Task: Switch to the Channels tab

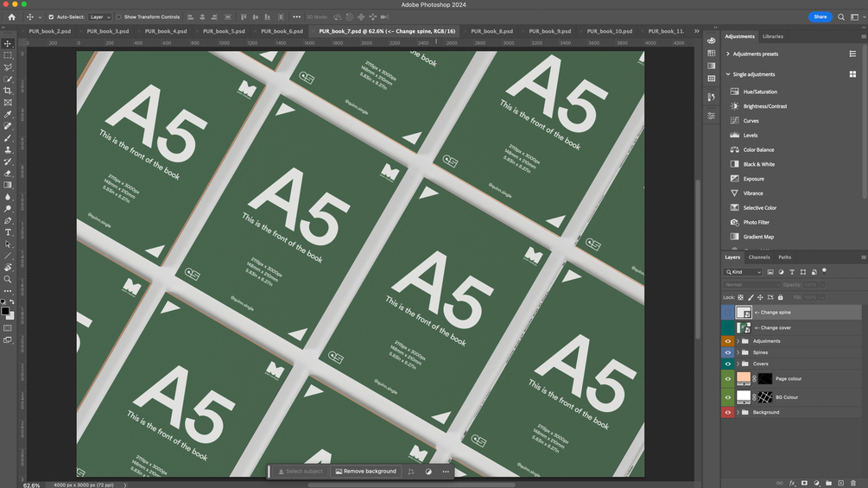Action: click(x=759, y=257)
